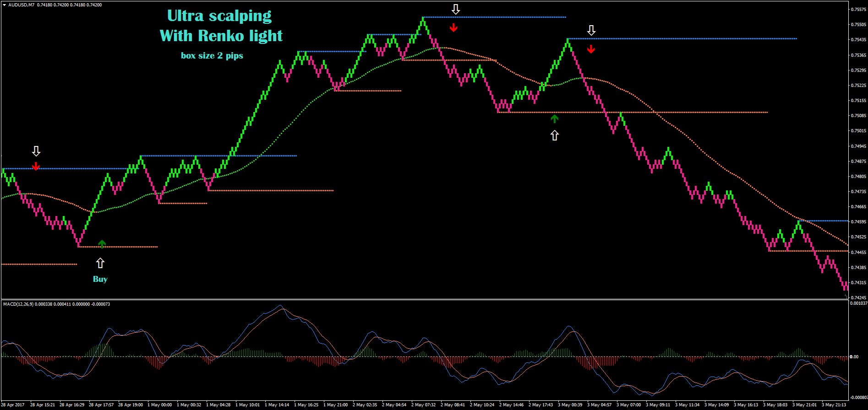The image size is (868, 410).
Task: Click price level 0.74315 on price axis
Action: pyautogui.click(x=859, y=283)
